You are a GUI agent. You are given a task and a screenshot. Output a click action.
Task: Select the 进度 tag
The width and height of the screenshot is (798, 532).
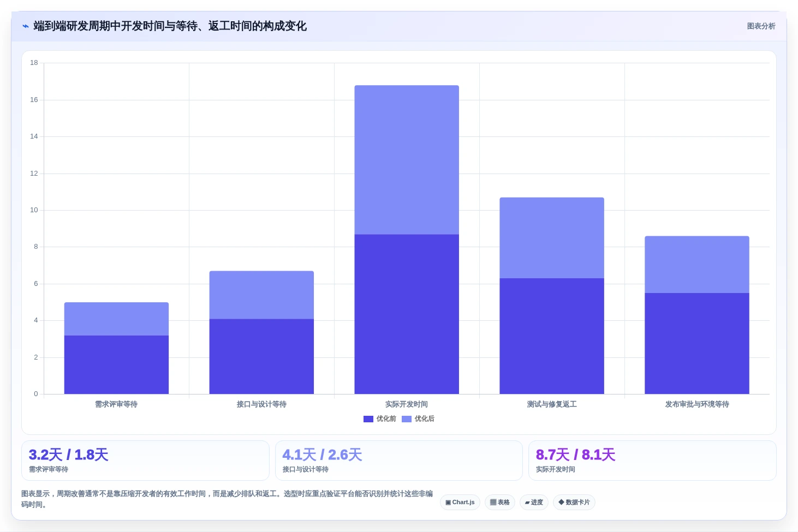[534, 503]
